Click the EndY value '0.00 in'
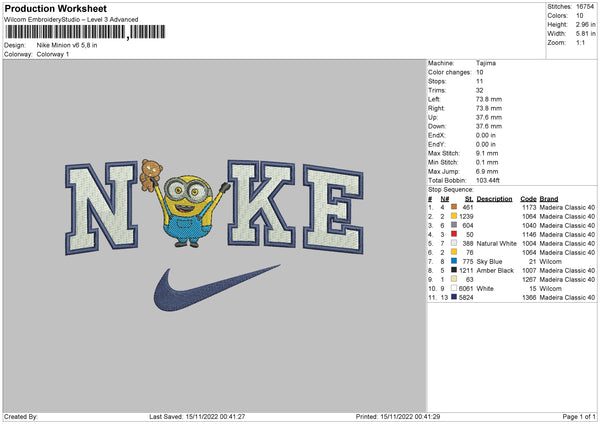This screenshot has height=424, width=600. 486,144
